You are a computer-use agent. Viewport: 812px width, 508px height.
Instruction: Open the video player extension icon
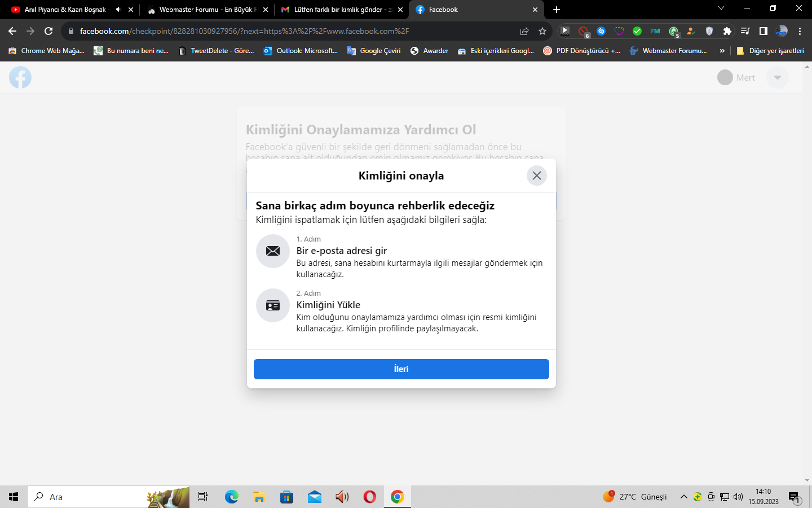click(x=565, y=31)
